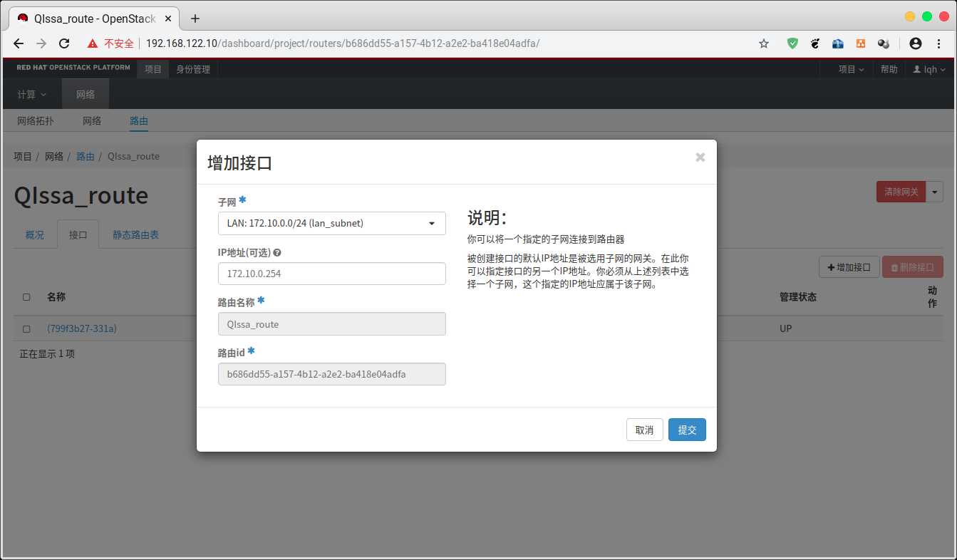Toggle the select-all checkbox in table header
Screen dimensions: 957x560
coord(26,297)
